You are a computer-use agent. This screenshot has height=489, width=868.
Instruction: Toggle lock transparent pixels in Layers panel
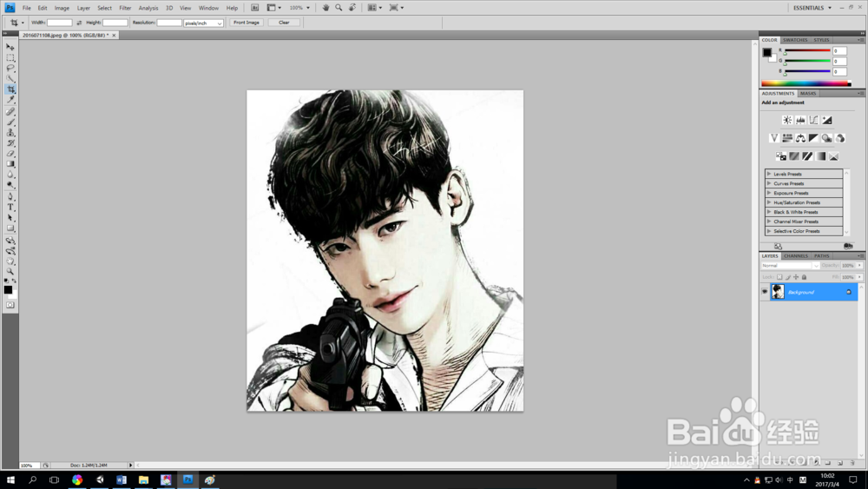coord(779,277)
